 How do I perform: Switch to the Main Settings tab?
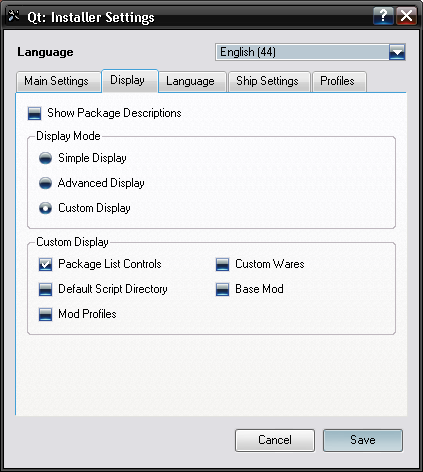click(58, 81)
